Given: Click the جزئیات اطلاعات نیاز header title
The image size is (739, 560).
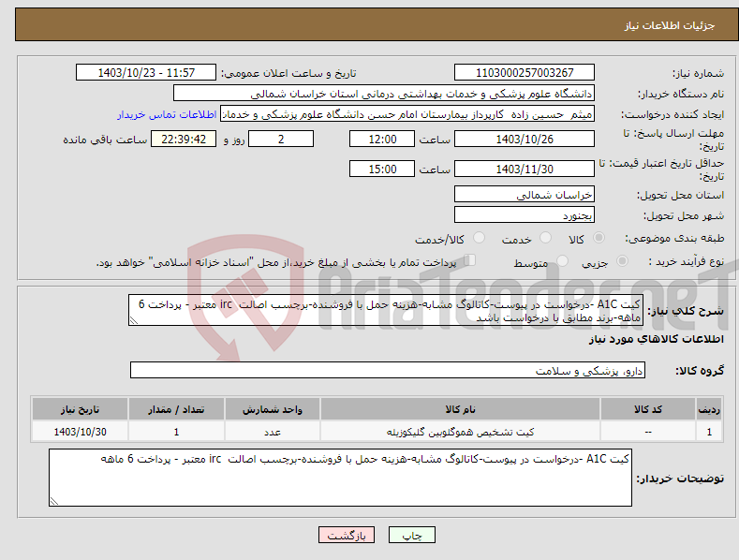Looking at the screenshot, I should (670, 25).
